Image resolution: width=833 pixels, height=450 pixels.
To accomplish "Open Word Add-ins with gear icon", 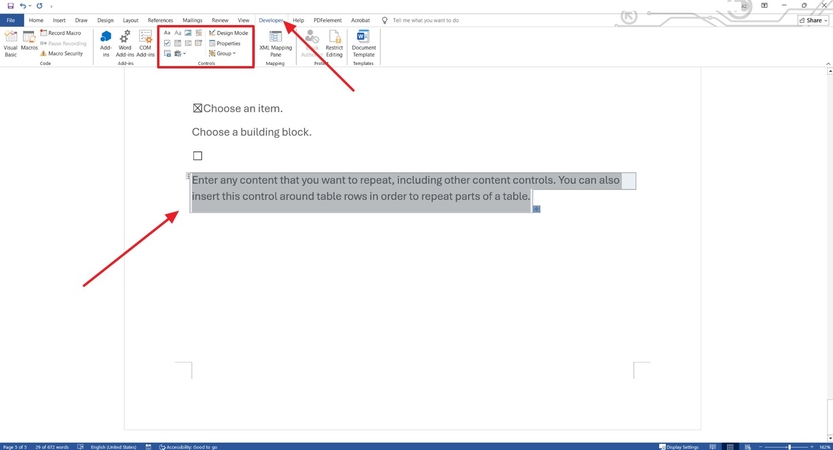I will pos(125,44).
